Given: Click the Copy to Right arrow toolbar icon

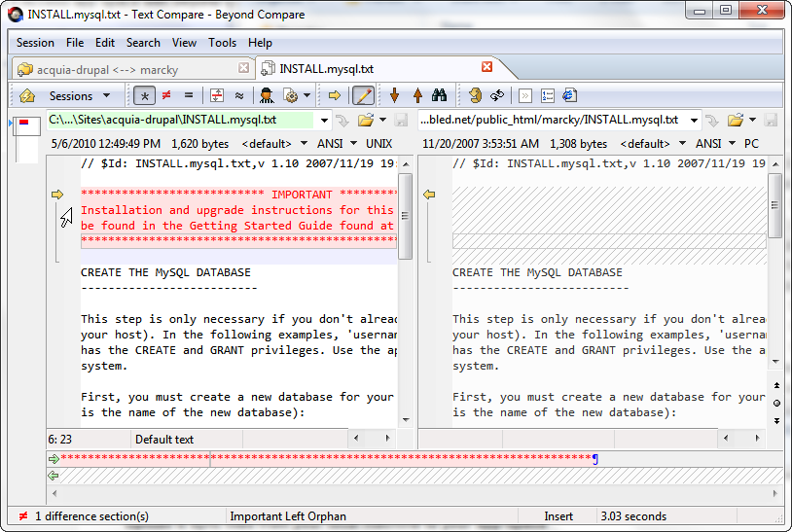Looking at the screenshot, I should tap(335, 95).
